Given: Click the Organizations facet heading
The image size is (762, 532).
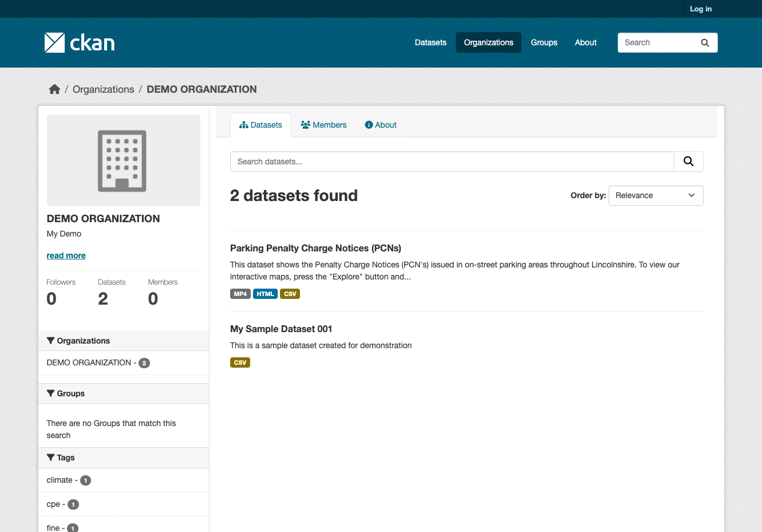Looking at the screenshot, I should (124, 341).
